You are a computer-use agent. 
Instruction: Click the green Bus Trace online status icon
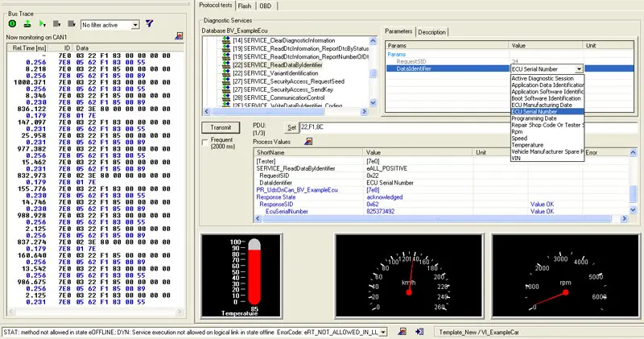click(12, 24)
